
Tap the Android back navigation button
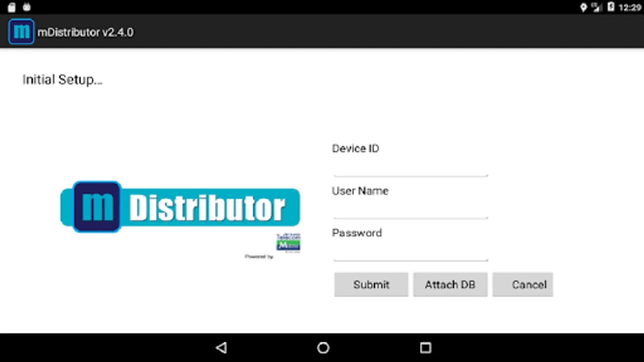tap(221, 348)
